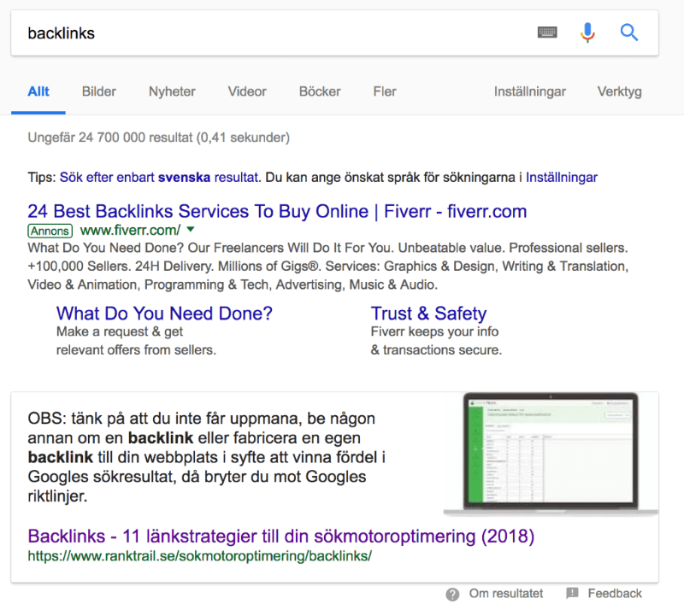
Task: Click the blue magnifying glass search icon
Action: [x=629, y=32]
